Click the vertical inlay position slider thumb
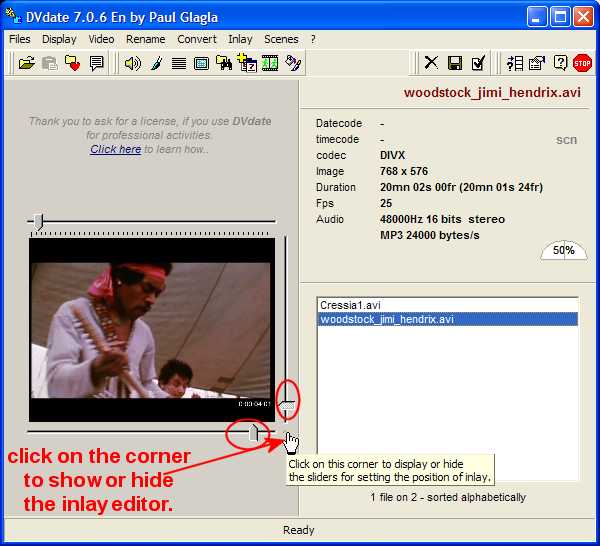This screenshot has height=546, width=600. pos(286,405)
